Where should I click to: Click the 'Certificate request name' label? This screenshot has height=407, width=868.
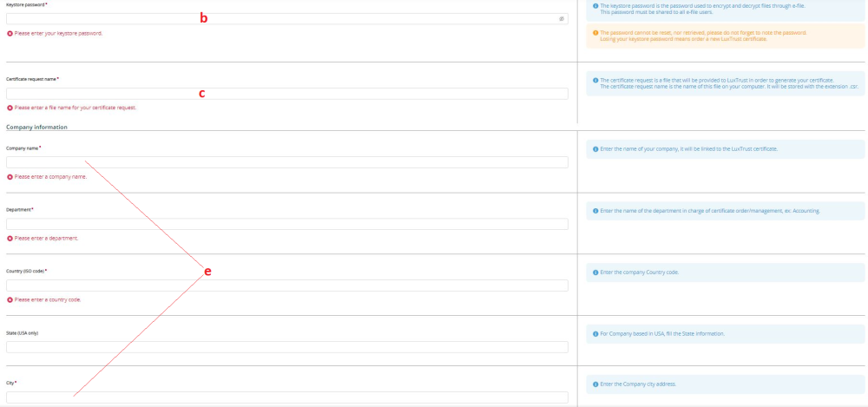[x=31, y=79]
